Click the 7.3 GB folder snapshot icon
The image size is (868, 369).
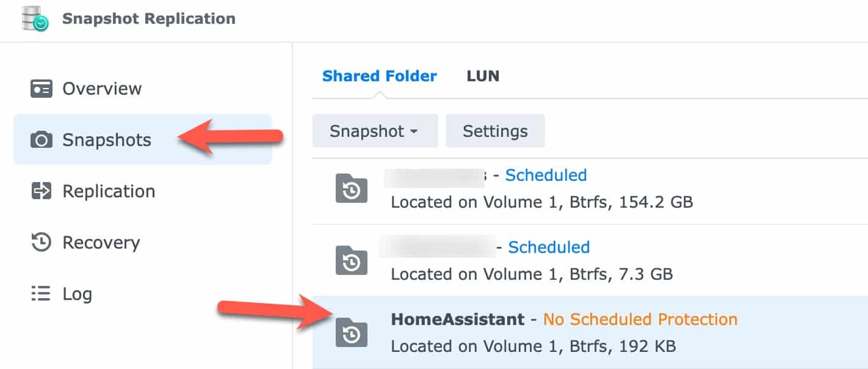click(x=352, y=260)
